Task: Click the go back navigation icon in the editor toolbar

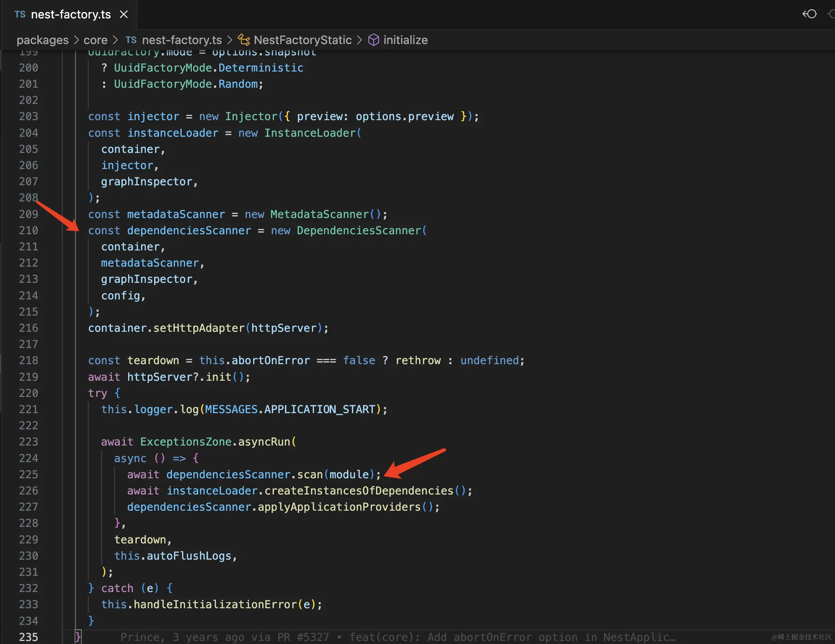Action: point(809,14)
